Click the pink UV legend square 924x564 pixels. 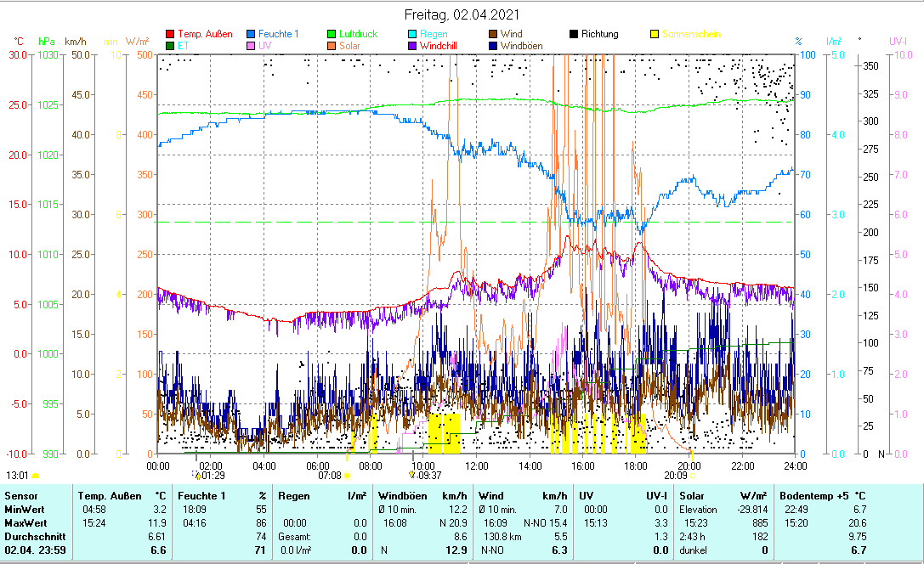[251, 46]
